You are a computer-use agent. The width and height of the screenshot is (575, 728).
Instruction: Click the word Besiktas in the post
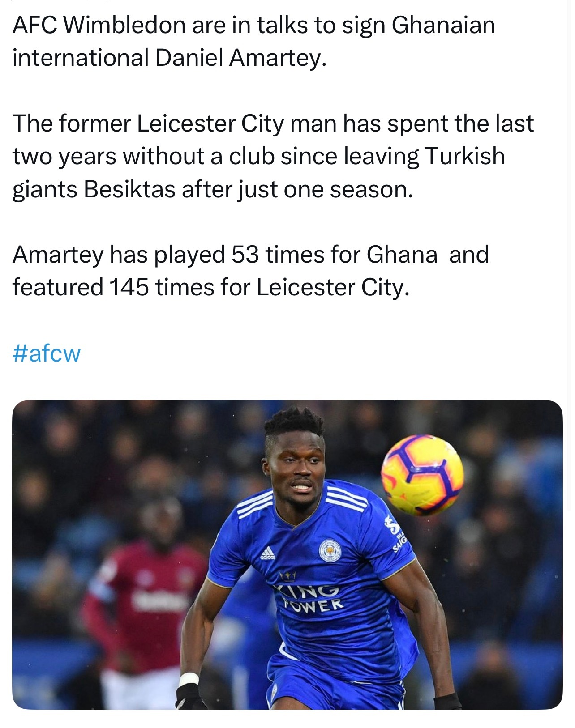tap(129, 189)
